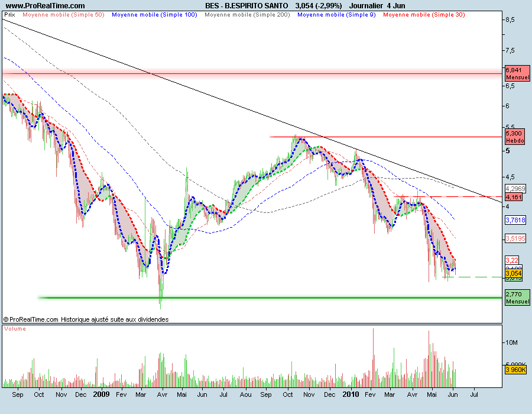Select the Moyenne mobile (Simple 50) legend

pyautogui.click(x=63, y=15)
